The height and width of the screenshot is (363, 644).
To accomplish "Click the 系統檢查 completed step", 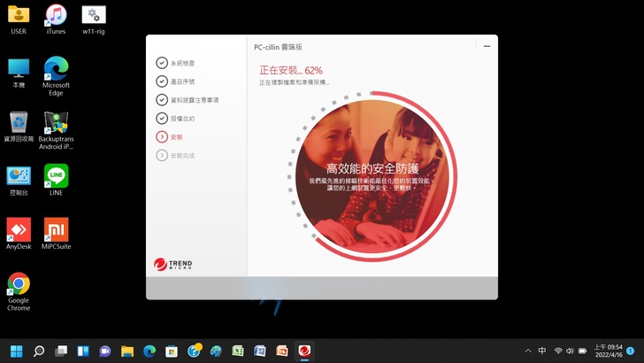I will (x=175, y=63).
